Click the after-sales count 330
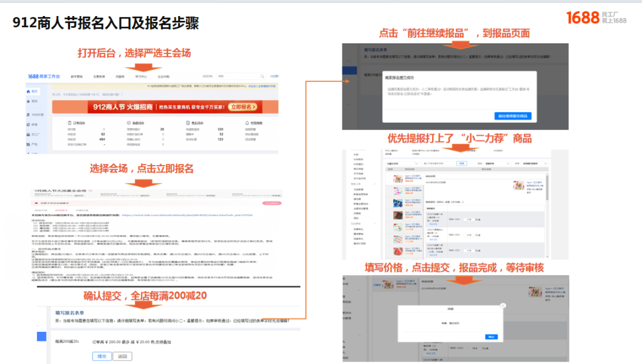Viewport: 642px width, 364px height. click(x=221, y=129)
